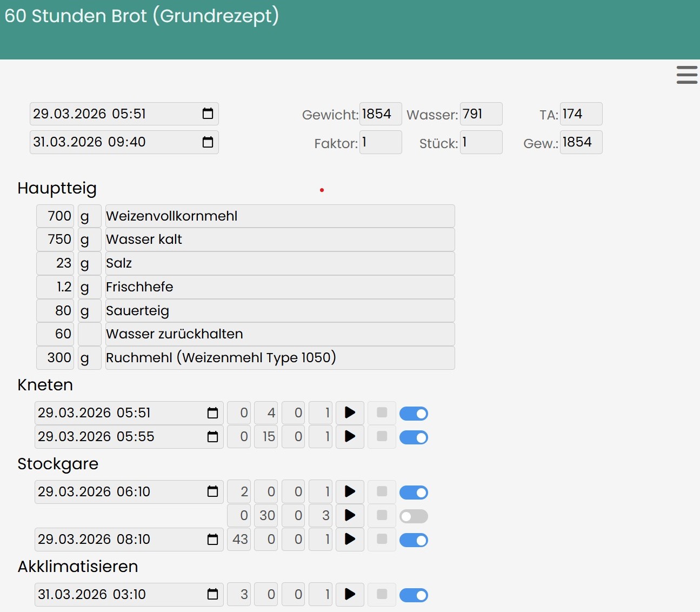Image resolution: width=700 pixels, height=612 pixels.
Task: Stop the 43-hour Stockgare timer
Action: pyautogui.click(x=382, y=540)
